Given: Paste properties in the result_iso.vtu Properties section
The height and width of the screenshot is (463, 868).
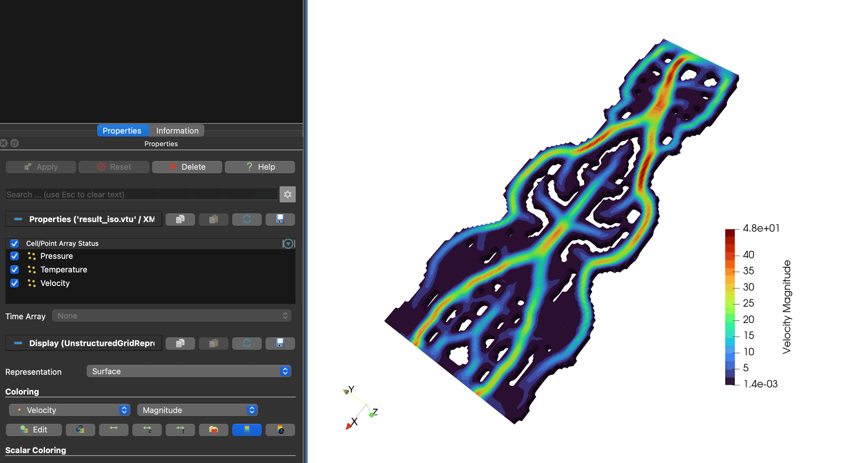Looking at the screenshot, I should pyautogui.click(x=214, y=219).
